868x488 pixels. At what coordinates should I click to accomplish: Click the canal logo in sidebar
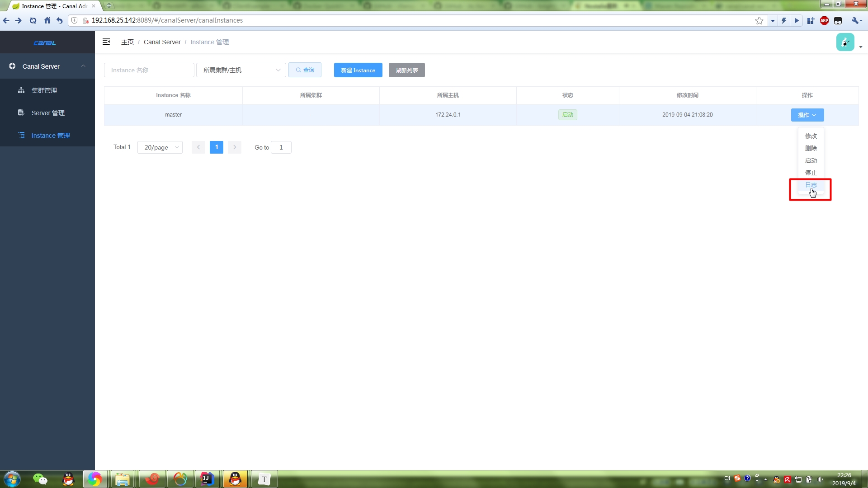(45, 43)
